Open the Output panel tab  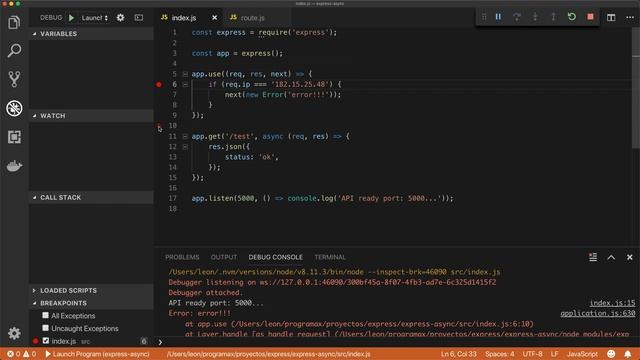tap(224, 257)
